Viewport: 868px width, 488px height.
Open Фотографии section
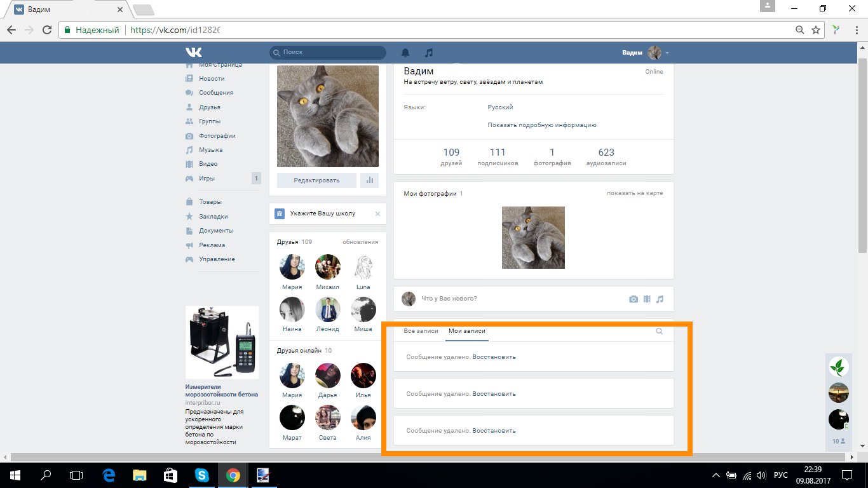pos(217,136)
